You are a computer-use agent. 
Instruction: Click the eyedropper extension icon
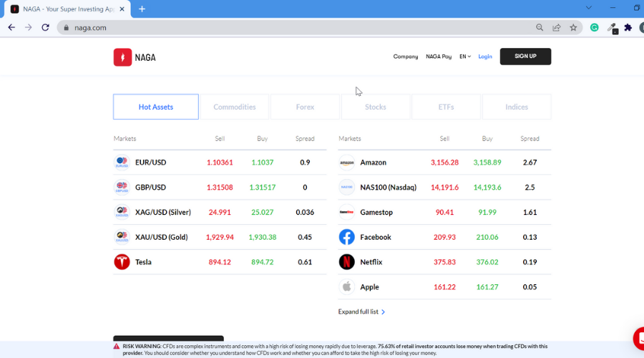point(613,29)
